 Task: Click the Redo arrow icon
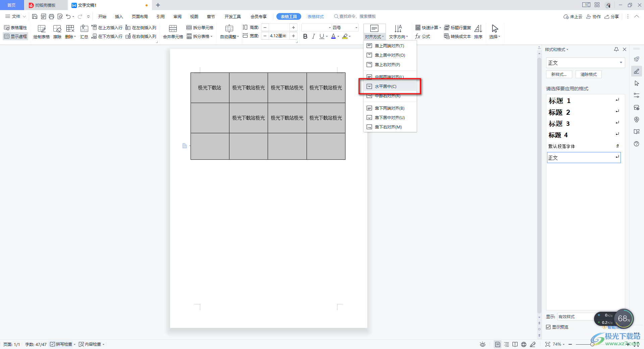pyautogui.click(x=80, y=16)
